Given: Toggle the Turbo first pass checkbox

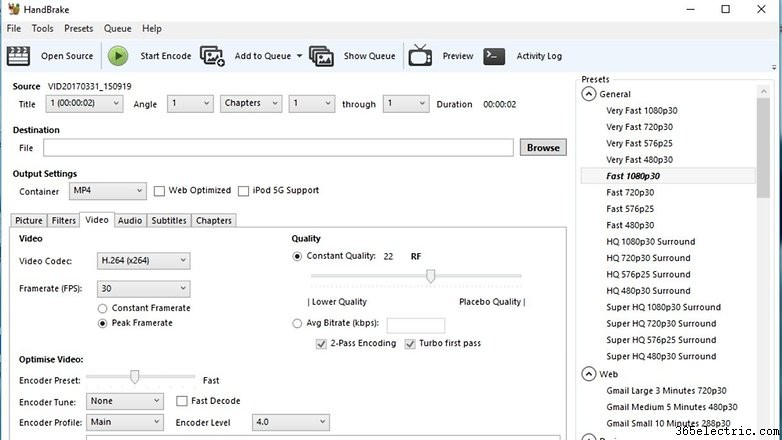Looking at the screenshot, I should click(410, 344).
